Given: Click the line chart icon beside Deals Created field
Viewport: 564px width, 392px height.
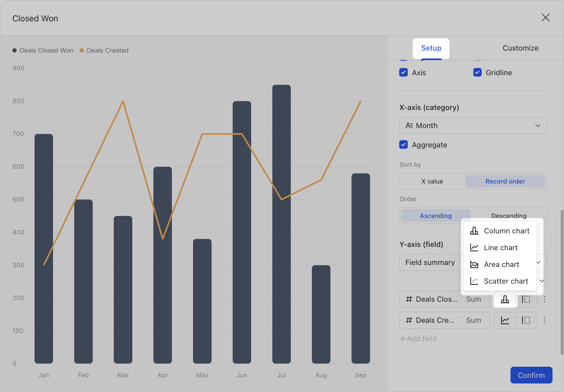Looking at the screenshot, I should click(505, 320).
